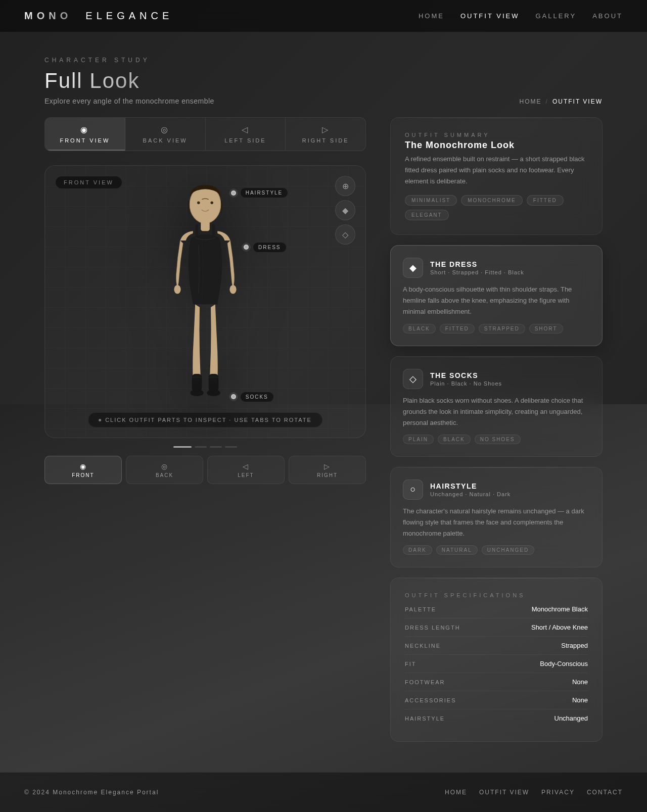Click the Dark tag in Hairstyle card
The image size is (647, 812).
(x=418, y=550)
